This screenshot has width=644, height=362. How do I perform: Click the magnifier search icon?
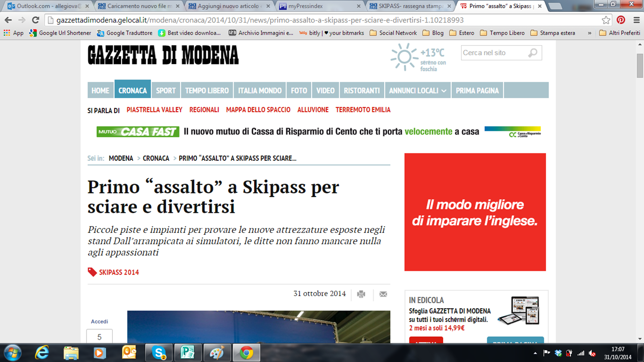pos(533,53)
